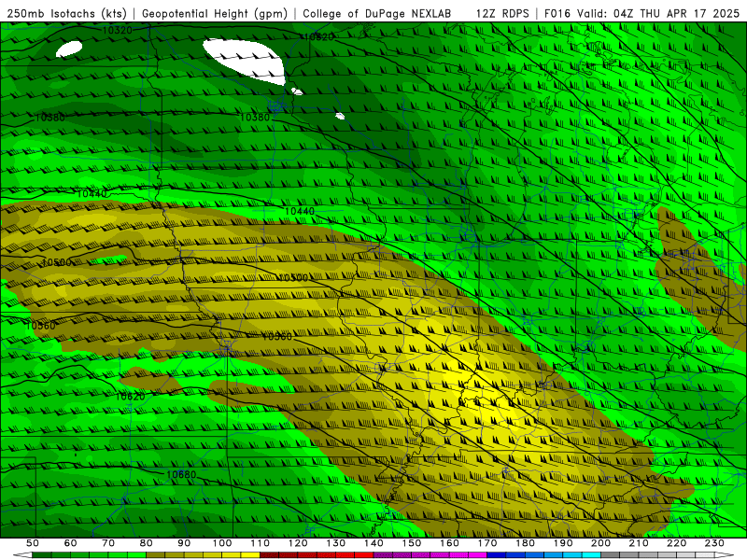This screenshot has width=747, height=560.
Task: Click the color scale label 180
Action: coord(526,543)
